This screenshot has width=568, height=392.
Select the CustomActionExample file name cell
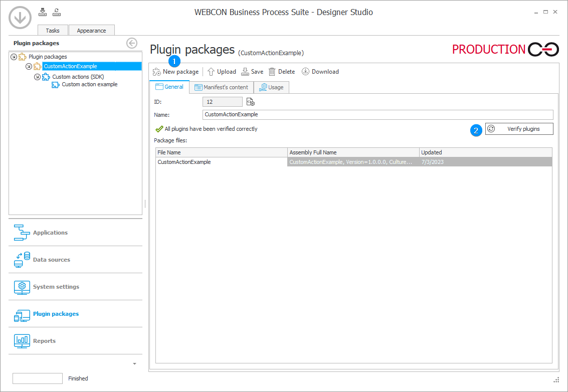click(221, 162)
